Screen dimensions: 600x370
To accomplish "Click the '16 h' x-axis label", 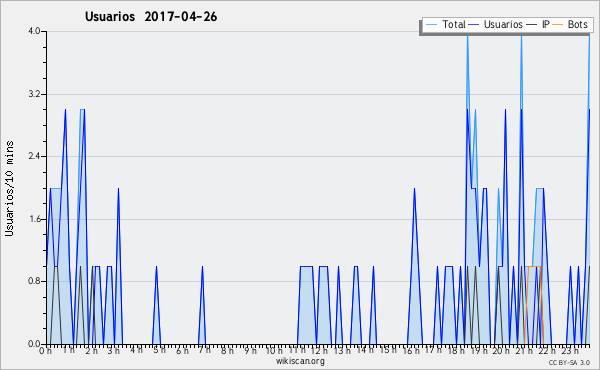I will point(411,350).
